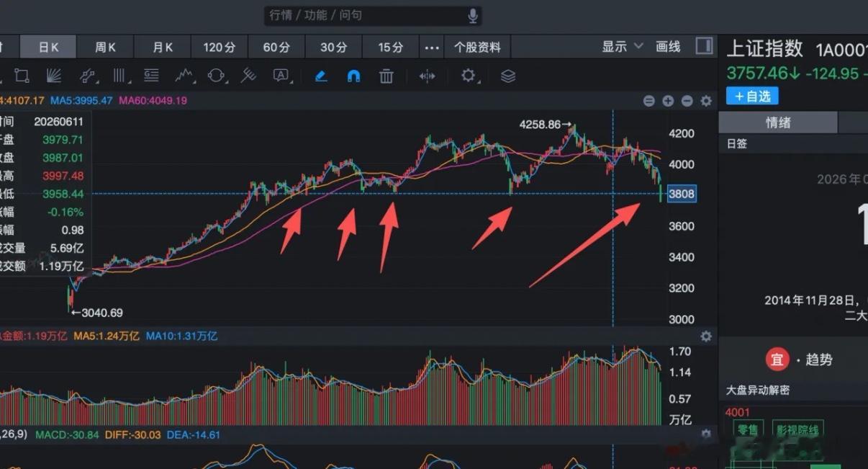Screen dimensions: 868x469
Task: Switch to 日K daily chart tab
Action: pyautogui.click(x=48, y=47)
